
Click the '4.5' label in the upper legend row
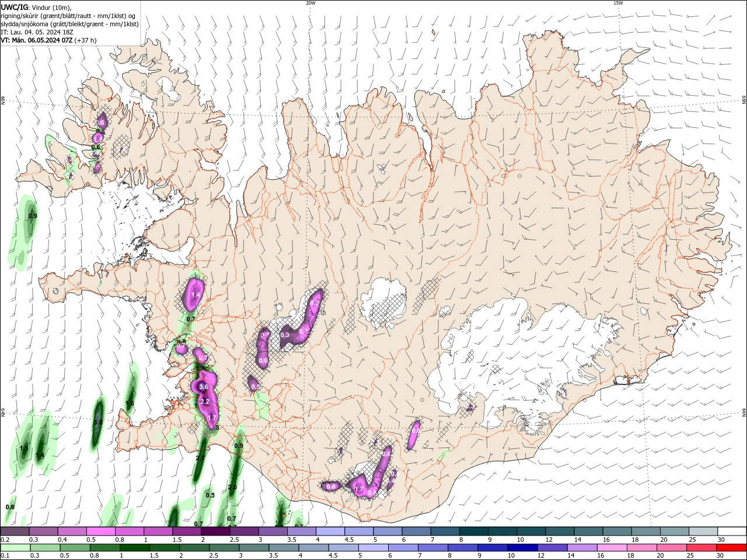[348, 540]
